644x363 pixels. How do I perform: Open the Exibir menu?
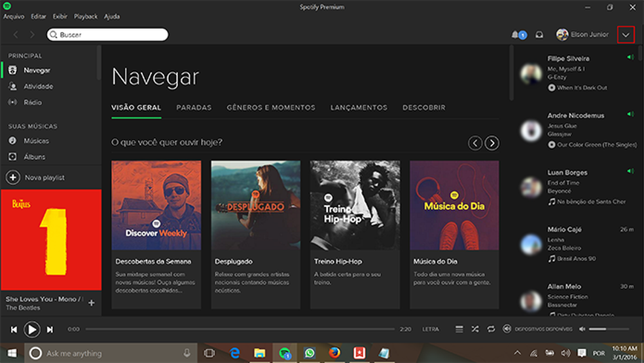(60, 16)
